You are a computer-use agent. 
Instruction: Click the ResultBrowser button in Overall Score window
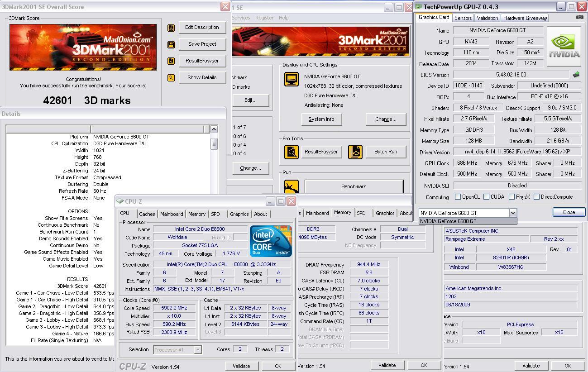click(x=202, y=61)
